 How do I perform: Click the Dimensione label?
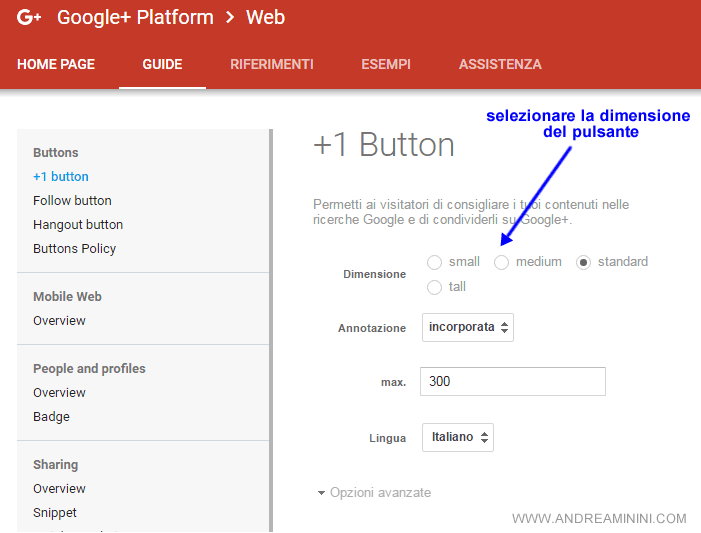(375, 274)
